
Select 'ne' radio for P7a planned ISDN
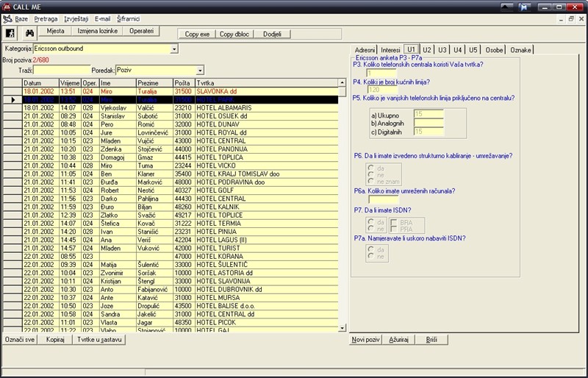tap(371, 257)
